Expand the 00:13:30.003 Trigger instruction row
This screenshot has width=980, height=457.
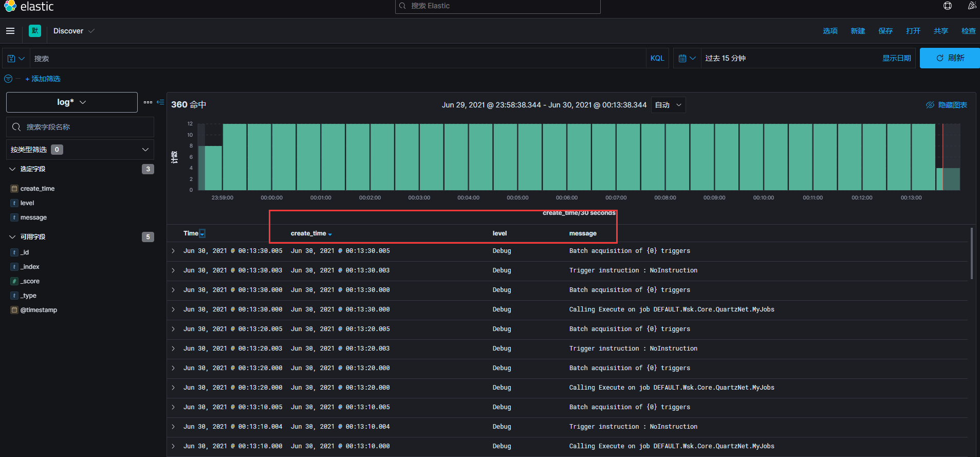click(173, 270)
